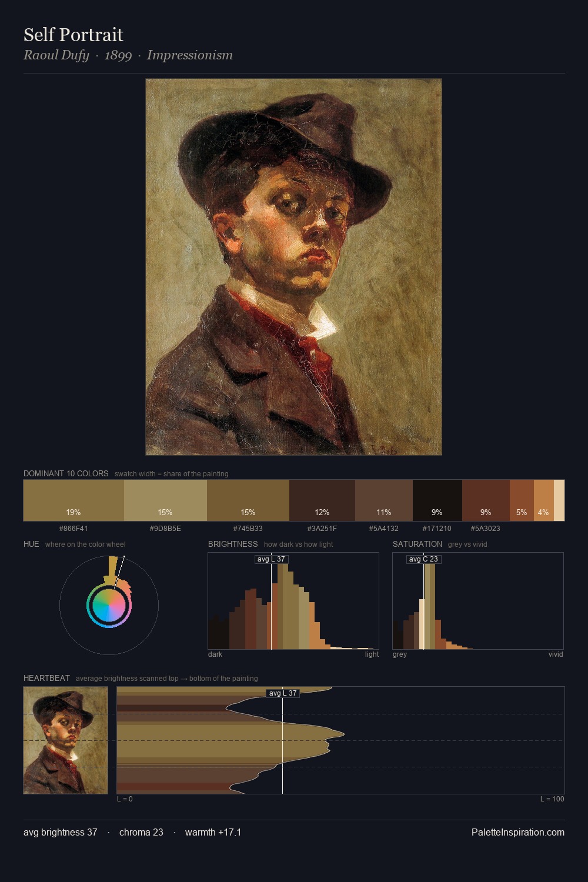
Task: Select the hex label #745B33
Action: (x=248, y=529)
